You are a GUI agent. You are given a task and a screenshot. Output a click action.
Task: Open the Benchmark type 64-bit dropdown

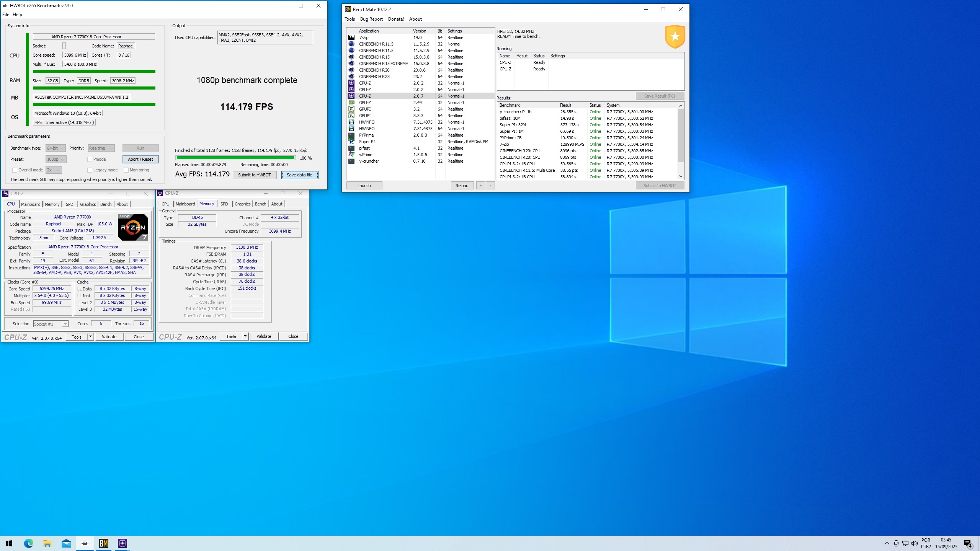(x=56, y=148)
